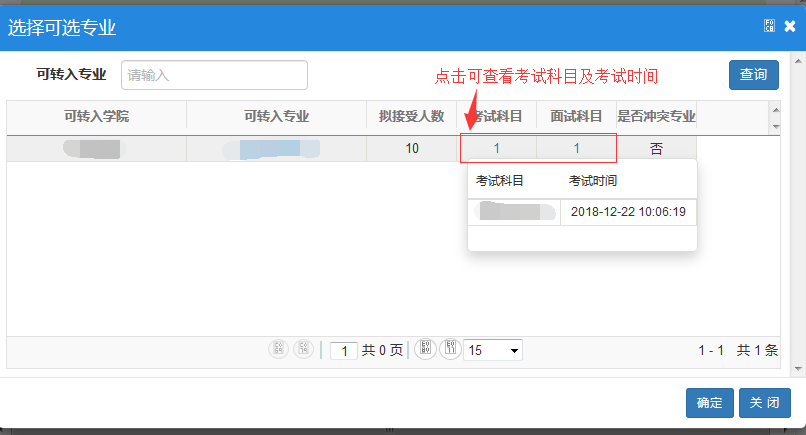
Task: Sort by 拟接受人数 column header
Action: pos(411,116)
